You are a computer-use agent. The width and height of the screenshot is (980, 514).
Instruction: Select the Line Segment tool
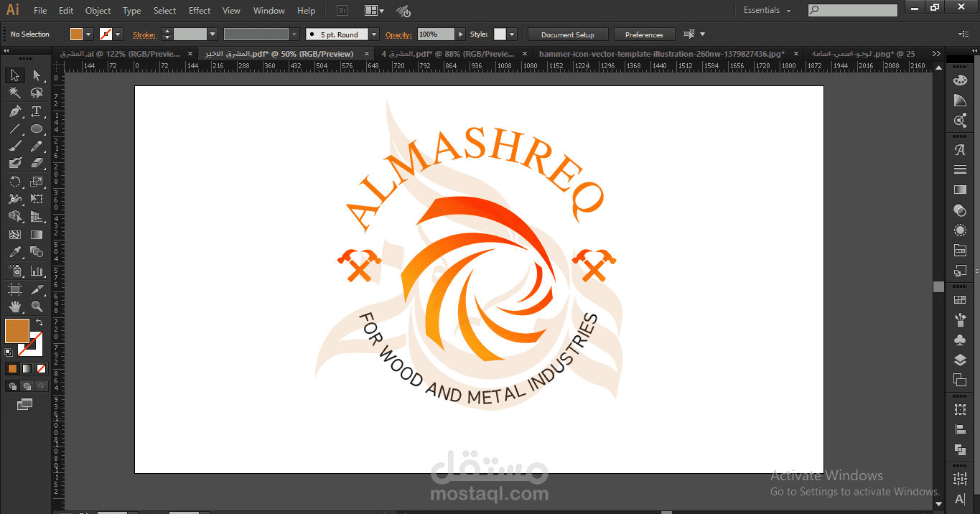[14, 129]
